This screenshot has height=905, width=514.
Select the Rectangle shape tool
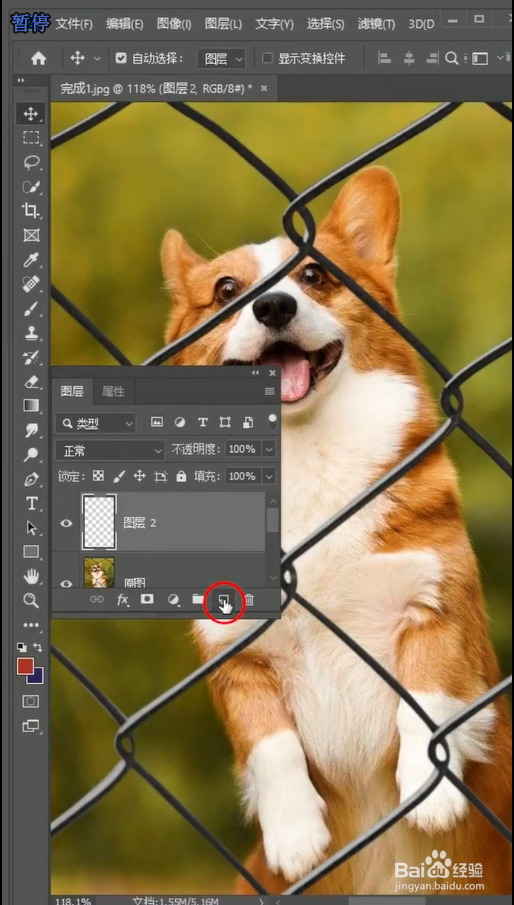coord(31,552)
